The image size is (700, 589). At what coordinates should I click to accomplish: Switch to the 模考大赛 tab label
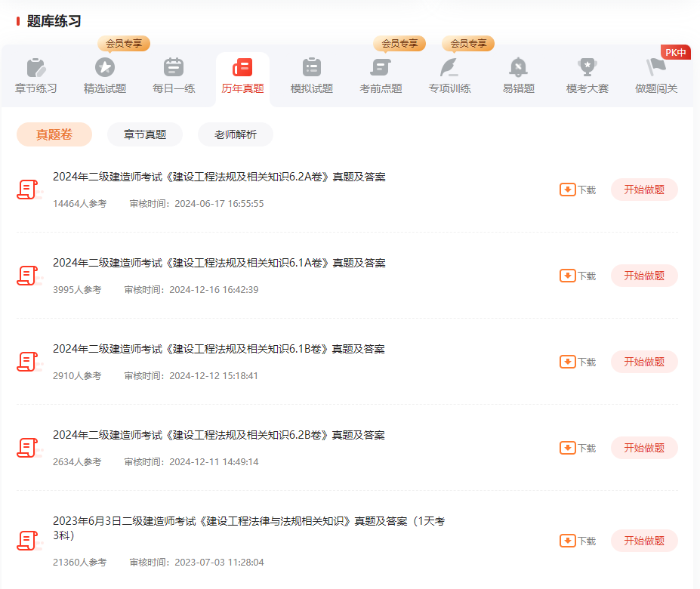[587, 88]
